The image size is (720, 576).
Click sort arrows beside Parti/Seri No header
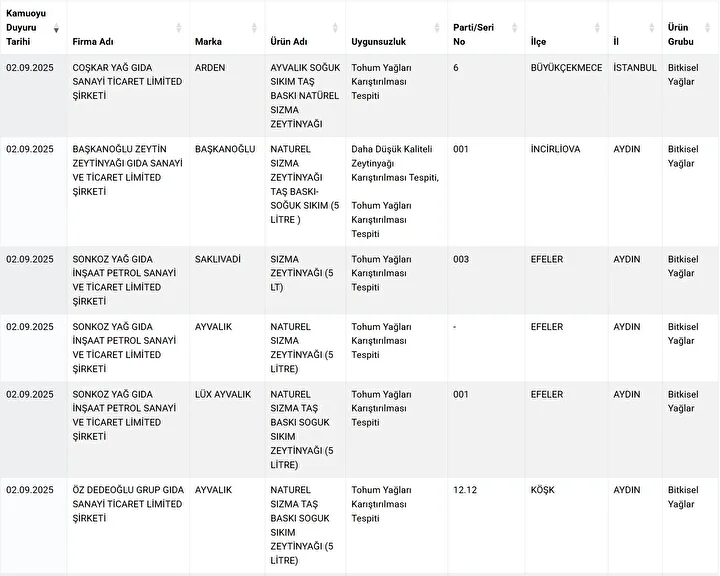(516, 28)
